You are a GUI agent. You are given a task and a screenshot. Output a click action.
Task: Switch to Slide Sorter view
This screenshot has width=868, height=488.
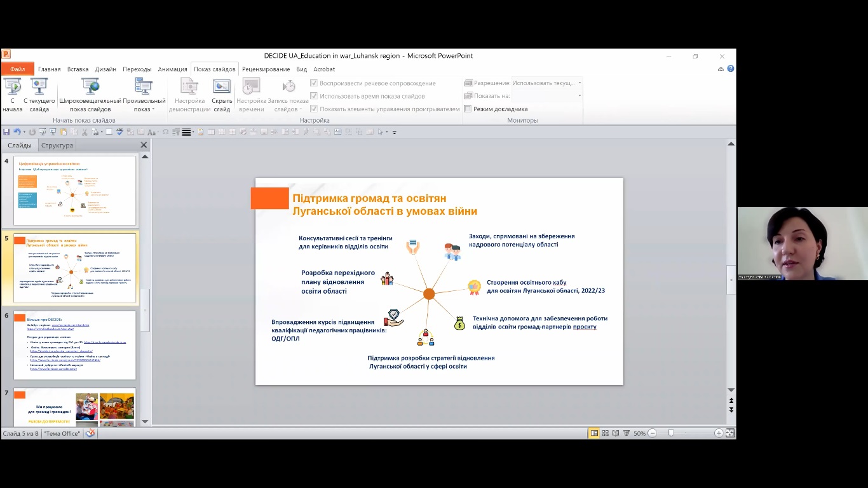(605, 433)
